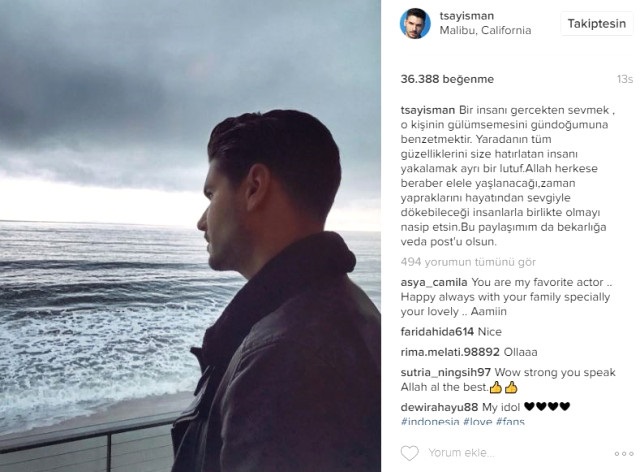Open the #love hashtag

click(478, 421)
